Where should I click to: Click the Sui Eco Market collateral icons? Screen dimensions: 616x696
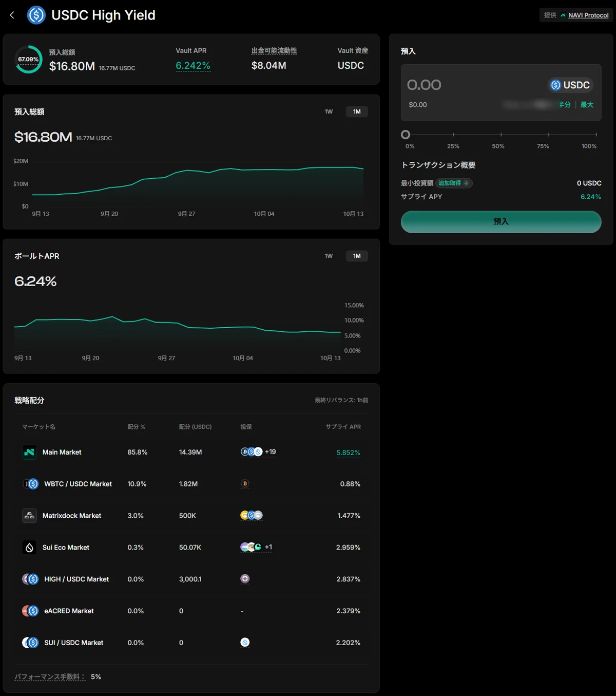(251, 547)
